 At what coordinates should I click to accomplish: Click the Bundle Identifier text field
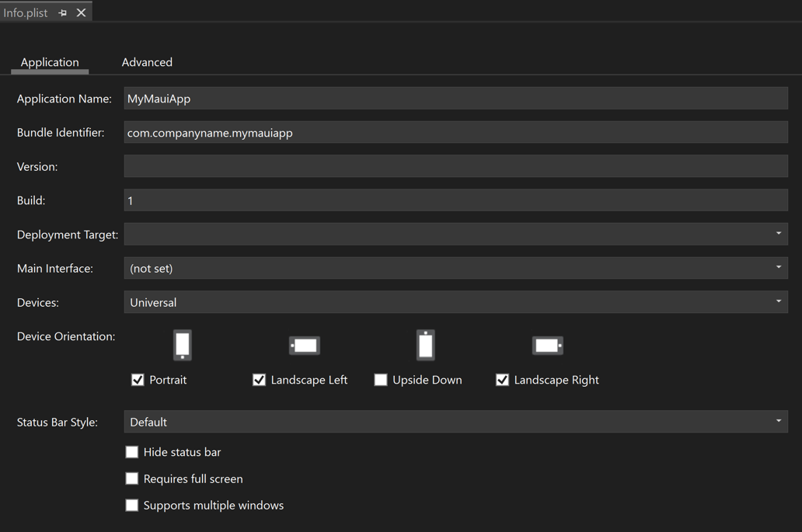point(456,132)
